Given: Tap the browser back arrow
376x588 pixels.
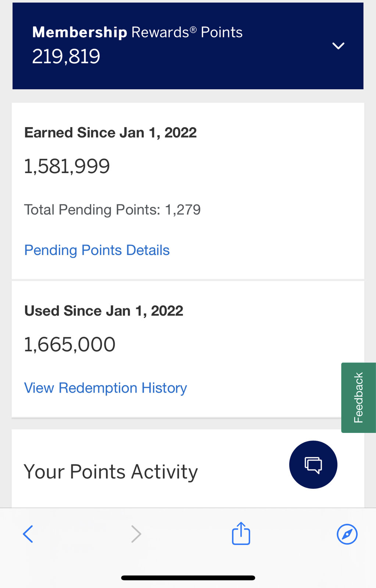Looking at the screenshot, I should (28, 534).
